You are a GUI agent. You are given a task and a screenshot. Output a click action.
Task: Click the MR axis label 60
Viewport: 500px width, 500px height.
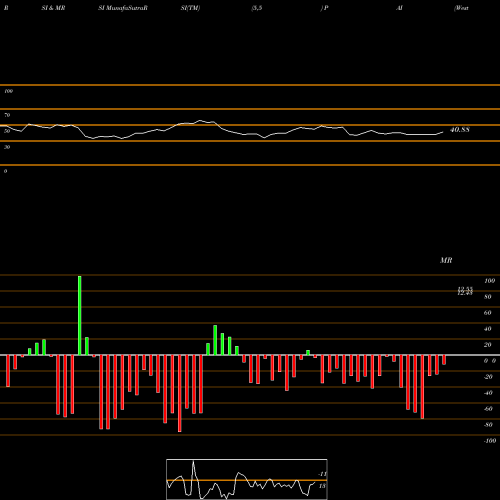pos(488,313)
